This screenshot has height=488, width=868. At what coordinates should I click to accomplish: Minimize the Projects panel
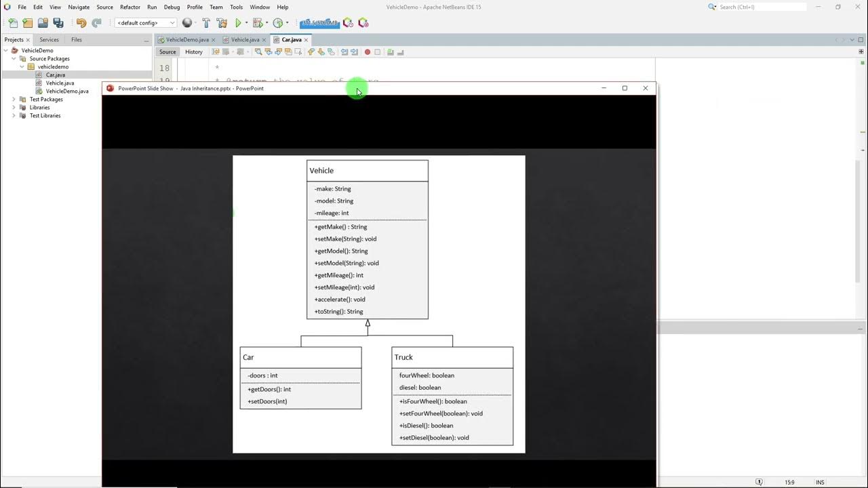[146, 40]
